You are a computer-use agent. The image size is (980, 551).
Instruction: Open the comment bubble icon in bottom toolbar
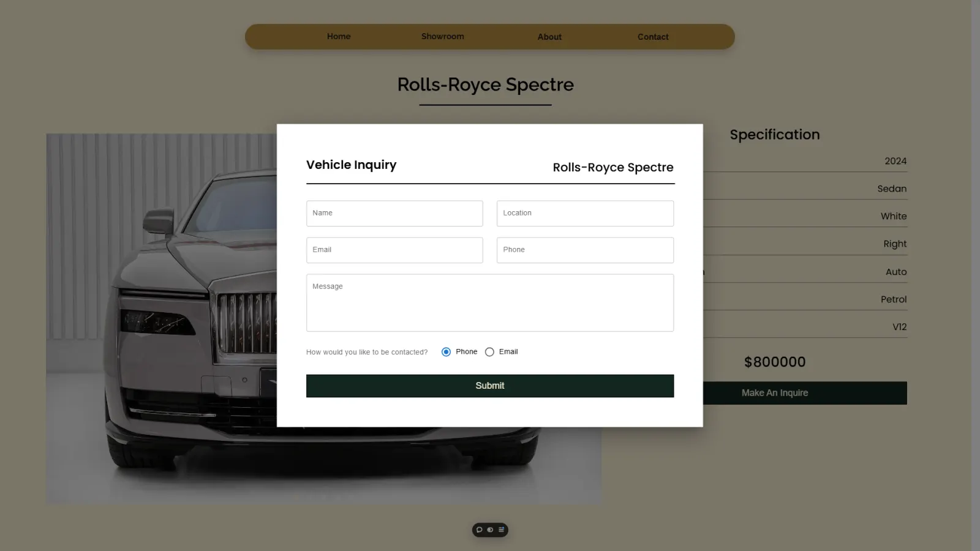pos(480,530)
